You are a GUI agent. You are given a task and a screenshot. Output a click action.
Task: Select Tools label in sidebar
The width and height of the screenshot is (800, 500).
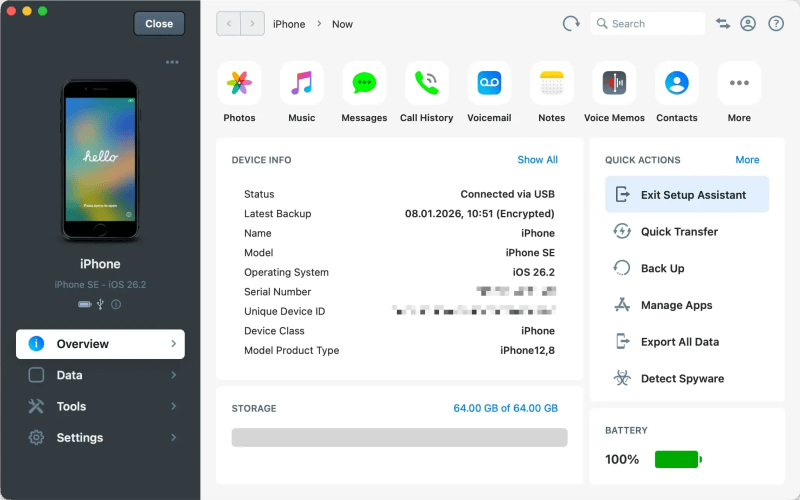[x=71, y=406]
